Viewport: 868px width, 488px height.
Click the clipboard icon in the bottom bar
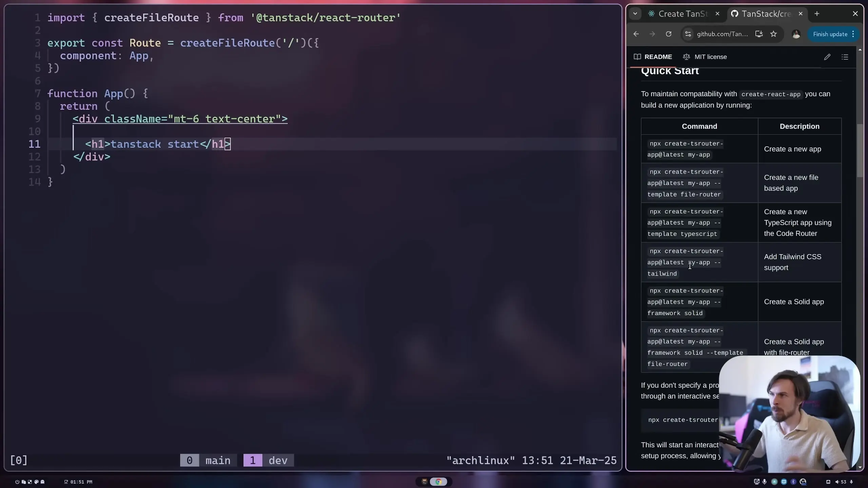(24, 482)
